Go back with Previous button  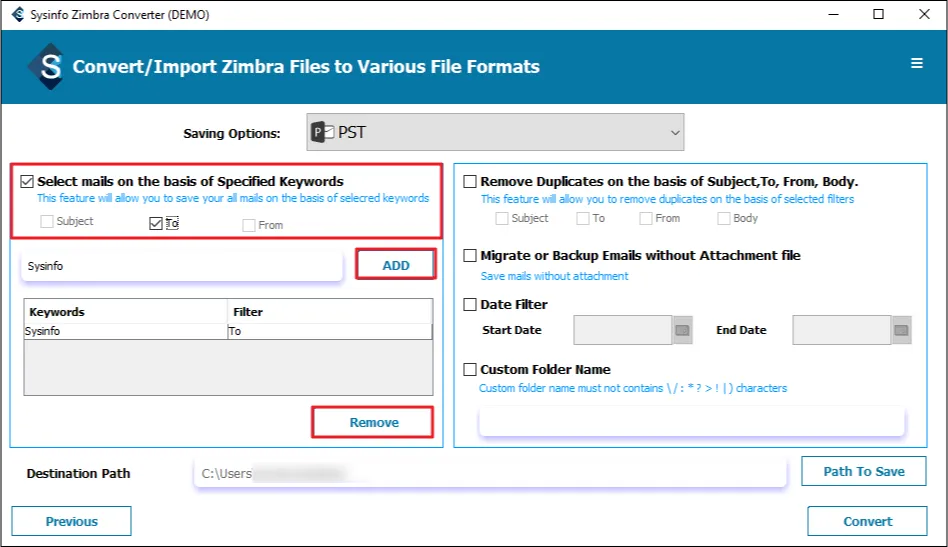click(x=71, y=521)
